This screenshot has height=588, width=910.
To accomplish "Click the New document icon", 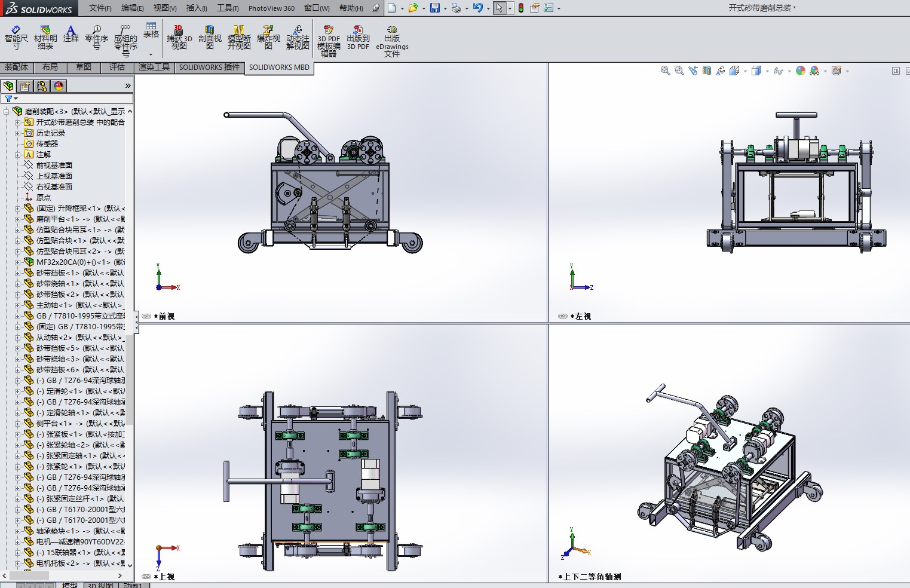I will click(x=392, y=8).
